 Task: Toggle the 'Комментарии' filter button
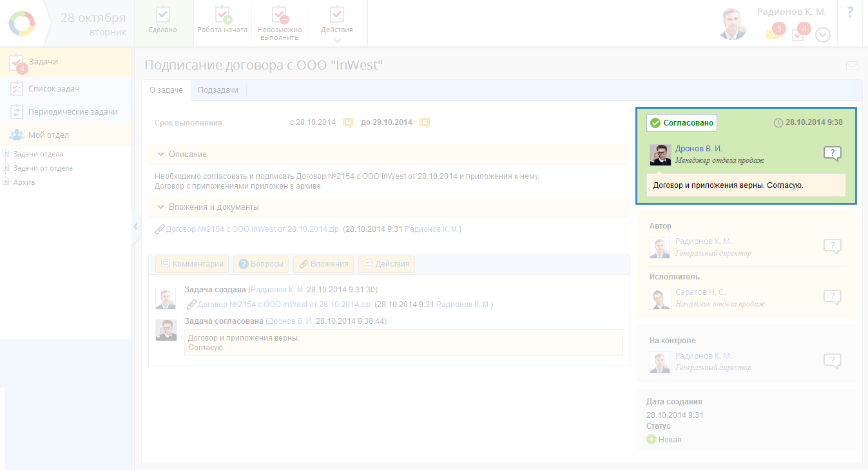click(x=192, y=264)
